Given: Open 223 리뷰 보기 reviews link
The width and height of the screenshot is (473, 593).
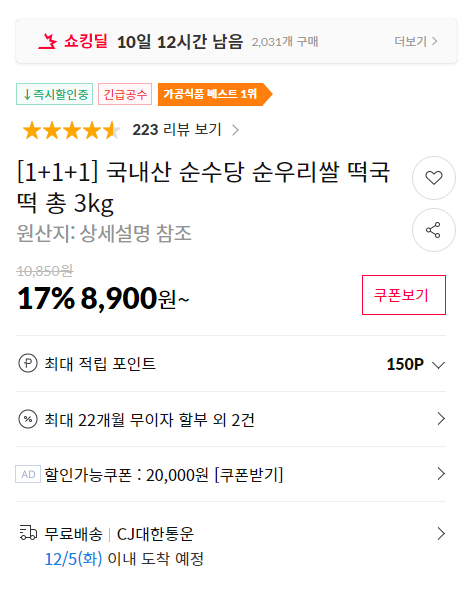Looking at the screenshot, I should (x=185, y=130).
